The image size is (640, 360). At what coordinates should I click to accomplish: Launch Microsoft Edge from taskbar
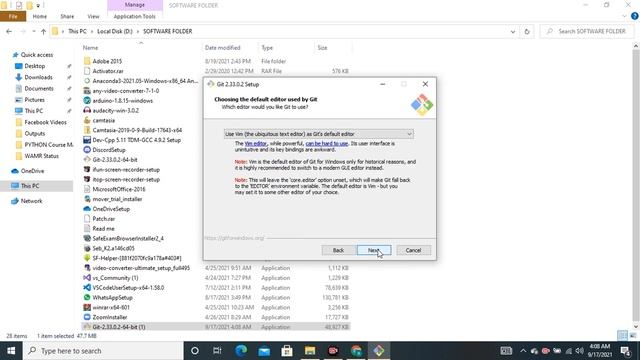click(241, 351)
